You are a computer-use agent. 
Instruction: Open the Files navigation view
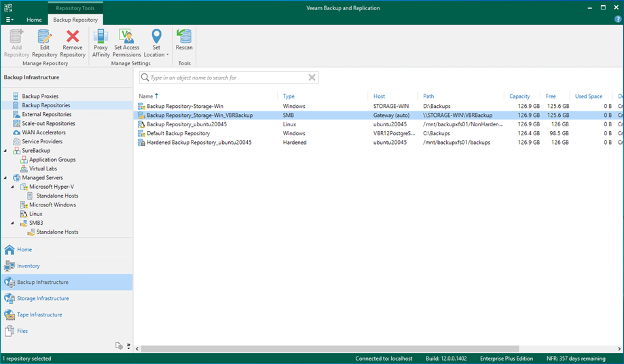[x=67, y=331]
